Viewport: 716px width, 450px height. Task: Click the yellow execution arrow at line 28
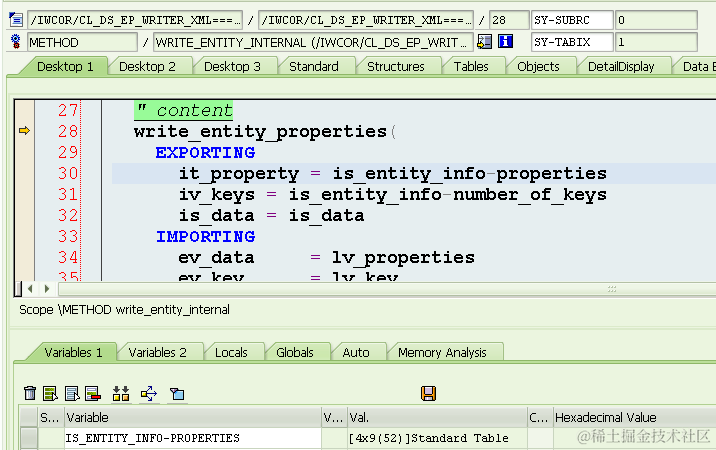24,131
